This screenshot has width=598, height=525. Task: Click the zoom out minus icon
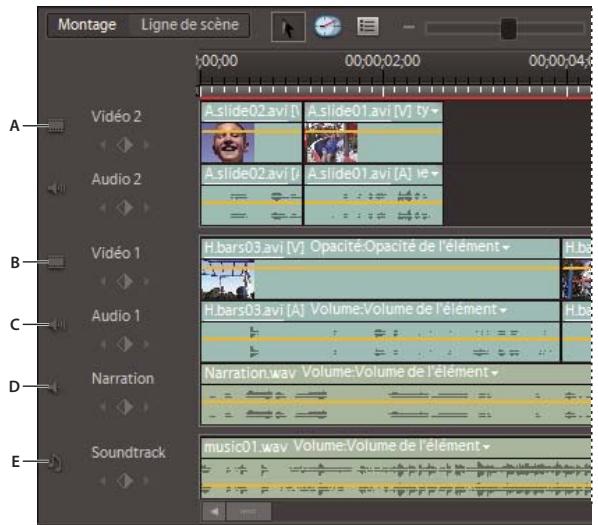(x=409, y=27)
